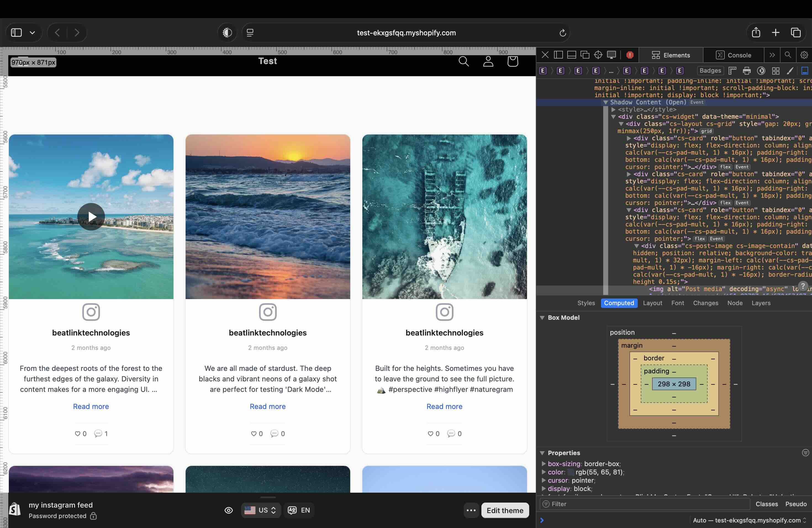Open the Web Inspector settings gear
Image resolution: width=812 pixels, height=528 pixels.
click(804, 55)
